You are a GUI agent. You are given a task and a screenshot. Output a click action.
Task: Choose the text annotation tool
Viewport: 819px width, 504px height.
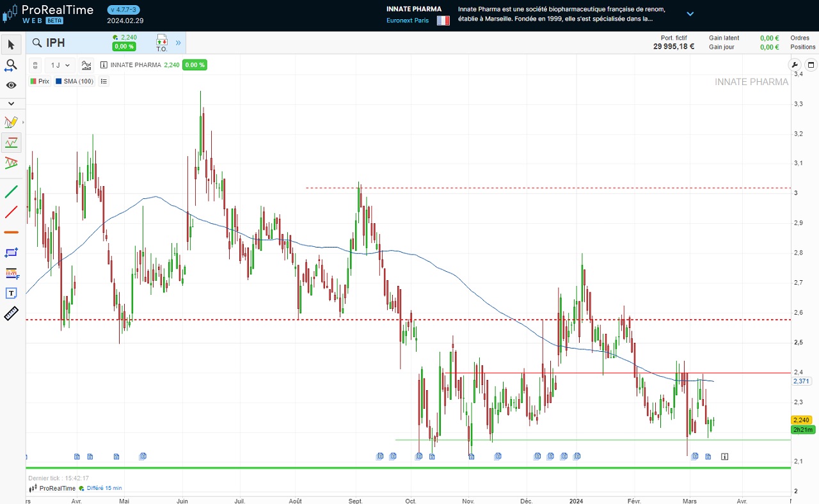point(11,293)
